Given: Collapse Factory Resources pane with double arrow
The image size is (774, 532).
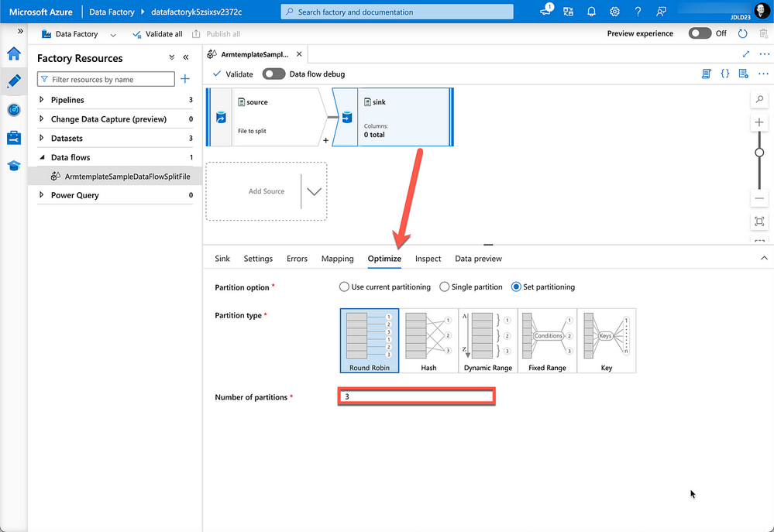Looking at the screenshot, I should point(186,58).
